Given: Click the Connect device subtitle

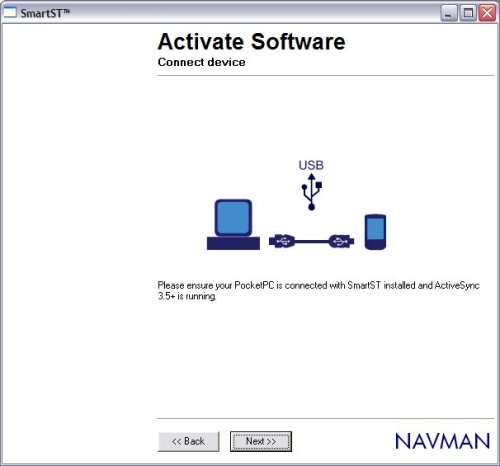Looking at the screenshot, I should pos(202,62).
